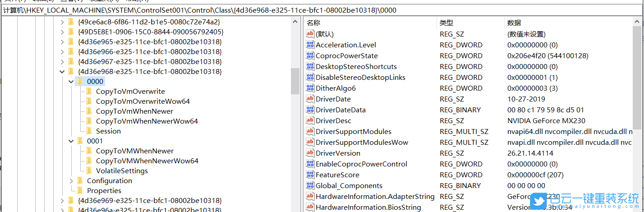Expand the {4d36e965-e325-11ce-bfc1-08002be10318} key
The height and width of the screenshot is (212, 644).
pyautogui.click(x=62, y=42)
